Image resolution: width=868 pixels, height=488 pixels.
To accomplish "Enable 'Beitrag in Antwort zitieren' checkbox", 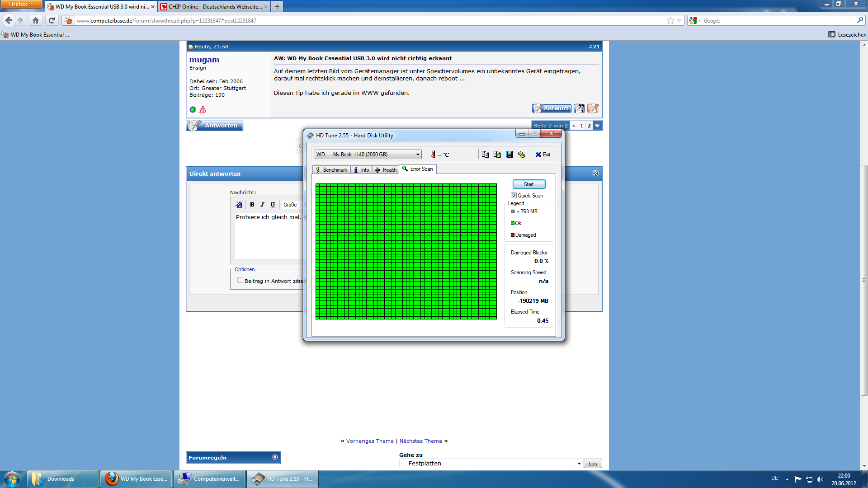I will [241, 280].
